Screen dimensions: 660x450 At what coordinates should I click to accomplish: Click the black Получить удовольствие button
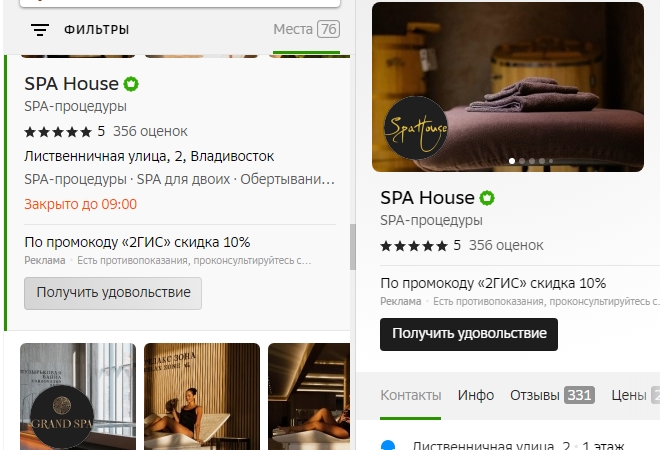pos(469,334)
